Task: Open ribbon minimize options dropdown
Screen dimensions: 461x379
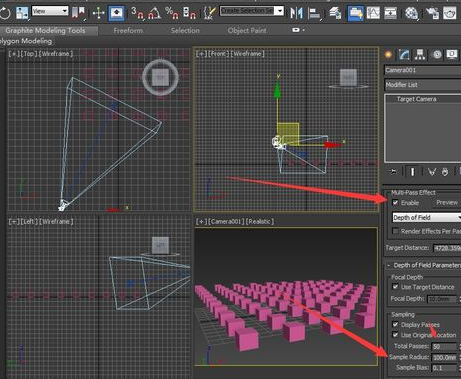Action: 298,30
